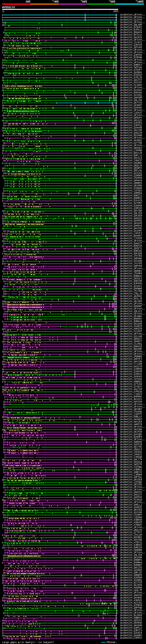Select hit label UniRef100_Q8YQB7

131,409
